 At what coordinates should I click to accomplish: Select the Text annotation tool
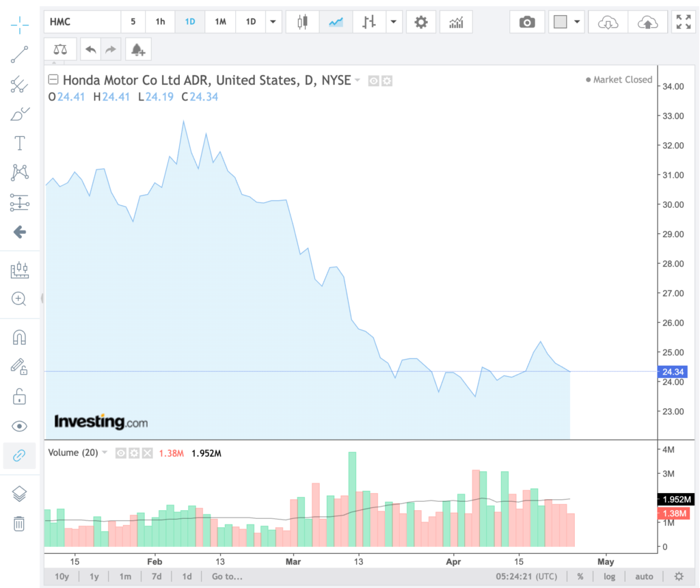click(20, 143)
